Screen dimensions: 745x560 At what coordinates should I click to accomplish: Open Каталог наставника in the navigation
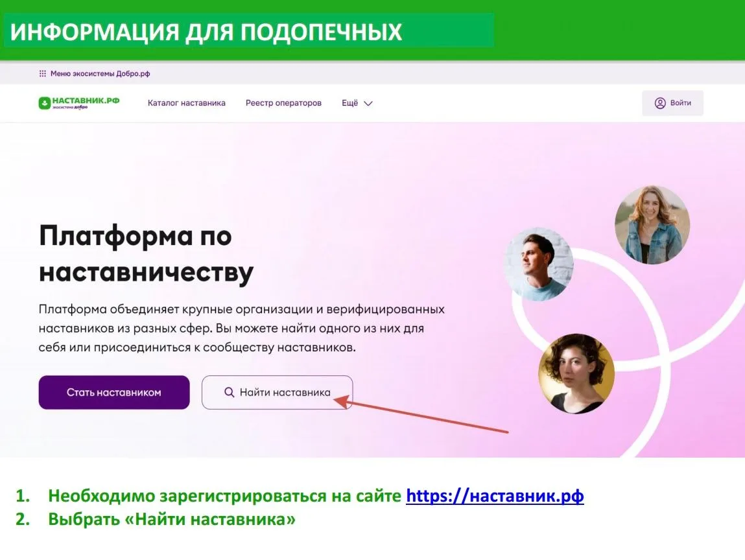(x=186, y=103)
